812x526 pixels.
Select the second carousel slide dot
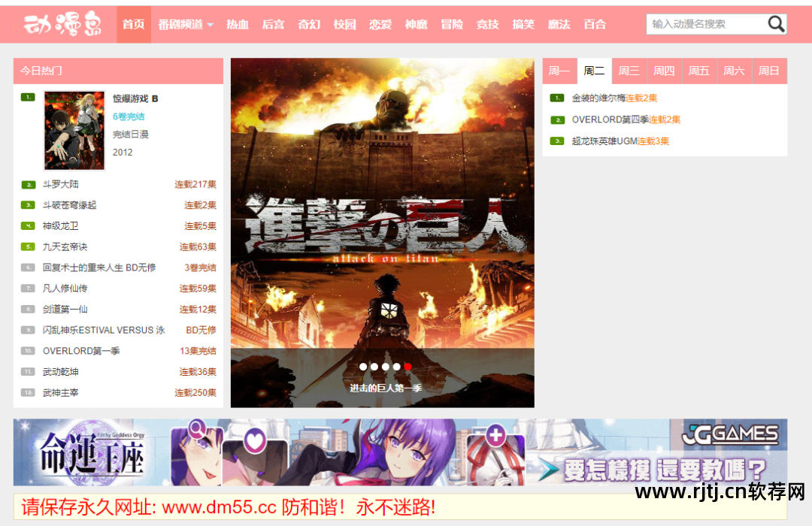[x=374, y=367]
